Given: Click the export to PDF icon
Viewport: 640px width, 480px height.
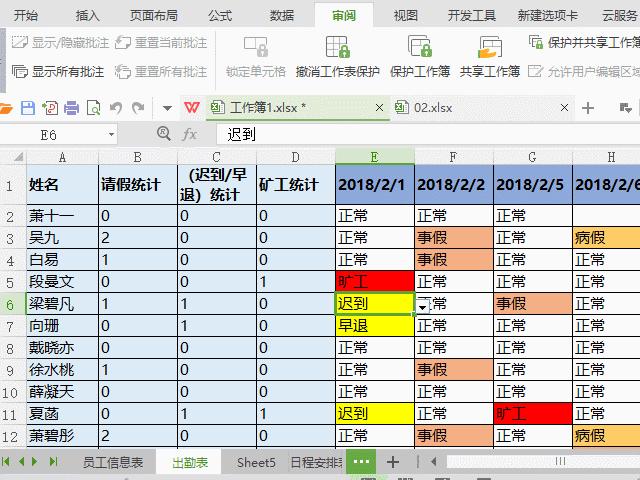Looking at the screenshot, I should pyautogui.click(x=50, y=108).
